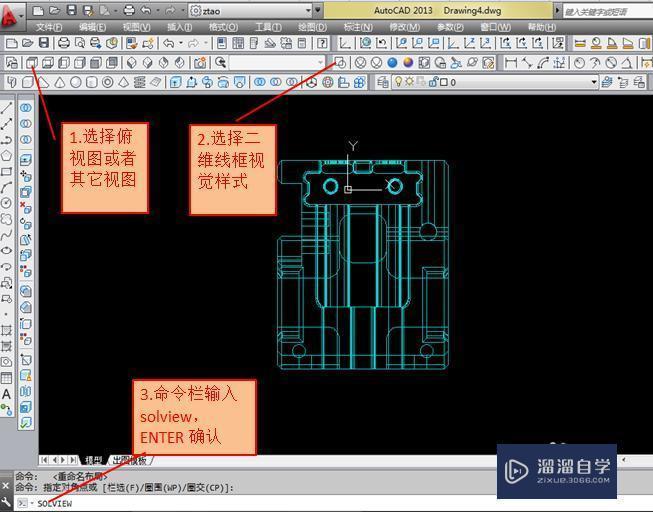Open the 视图(V) menu
This screenshot has height=512, width=653.
[136, 27]
